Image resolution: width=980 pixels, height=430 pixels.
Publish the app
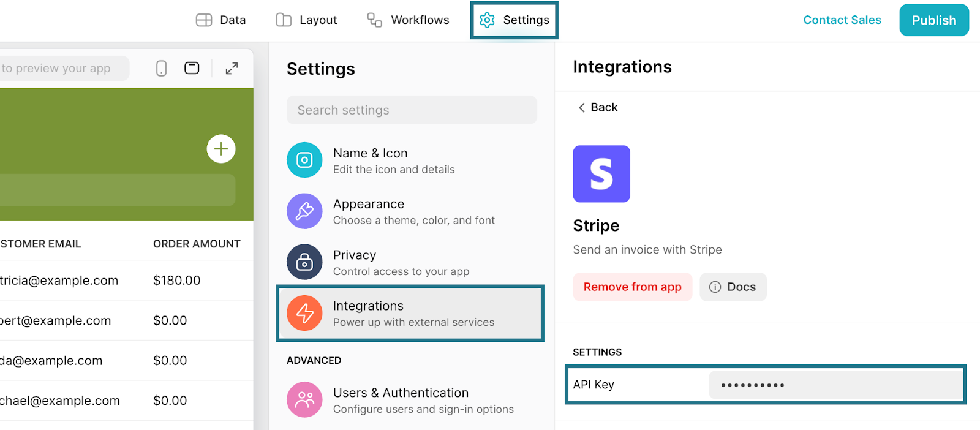934,20
